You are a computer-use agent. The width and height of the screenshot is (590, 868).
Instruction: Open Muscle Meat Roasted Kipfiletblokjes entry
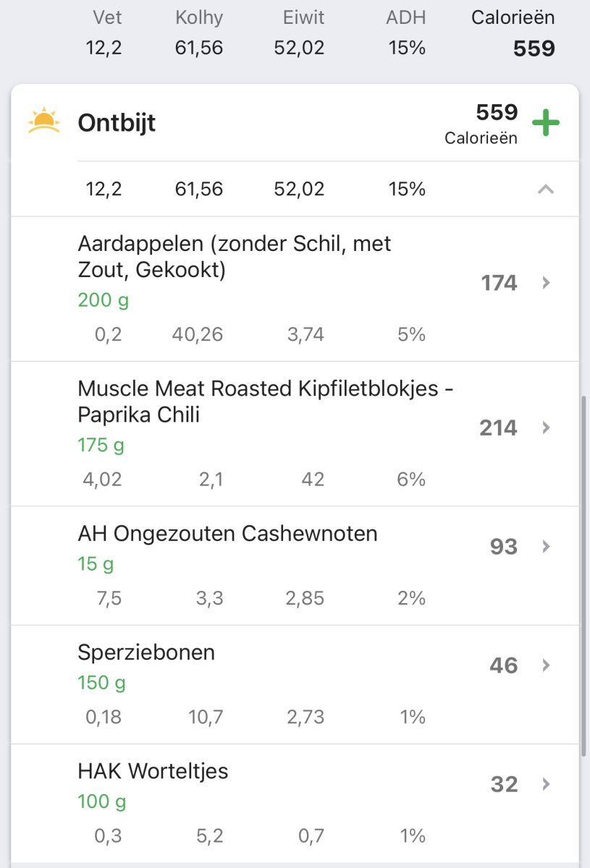265,401
